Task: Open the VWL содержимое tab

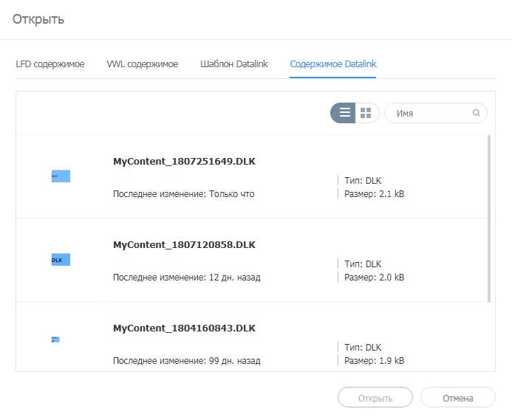Action: coord(142,64)
